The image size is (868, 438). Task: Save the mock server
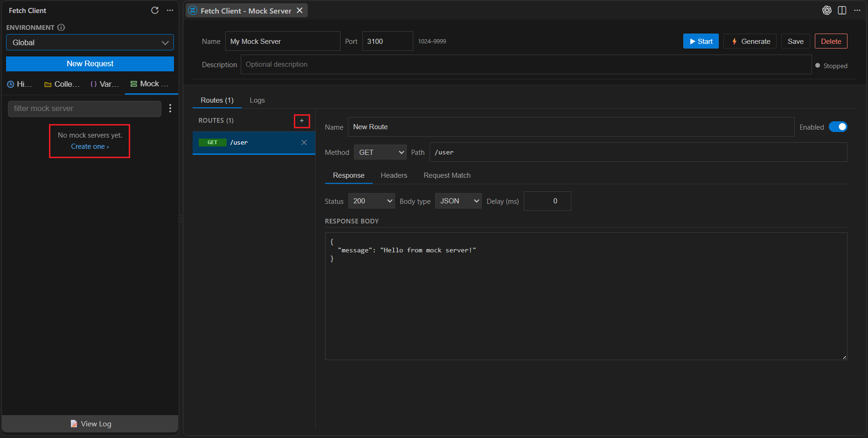[x=796, y=42]
